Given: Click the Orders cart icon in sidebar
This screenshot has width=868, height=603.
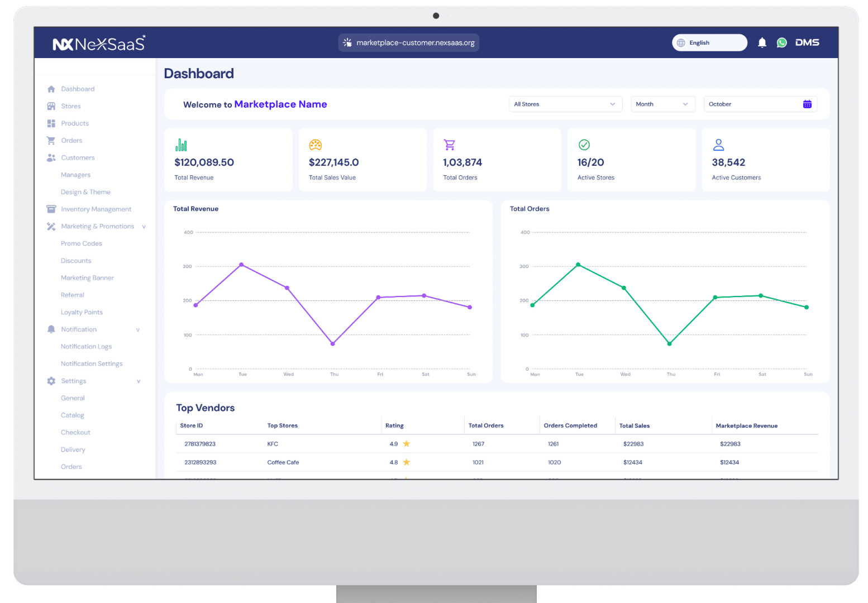Looking at the screenshot, I should (51, 141).
